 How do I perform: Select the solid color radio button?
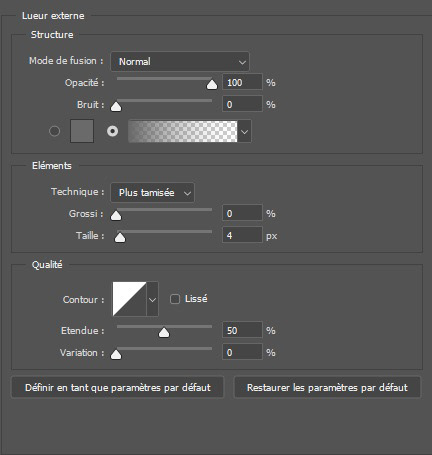(x=55, y=131)
